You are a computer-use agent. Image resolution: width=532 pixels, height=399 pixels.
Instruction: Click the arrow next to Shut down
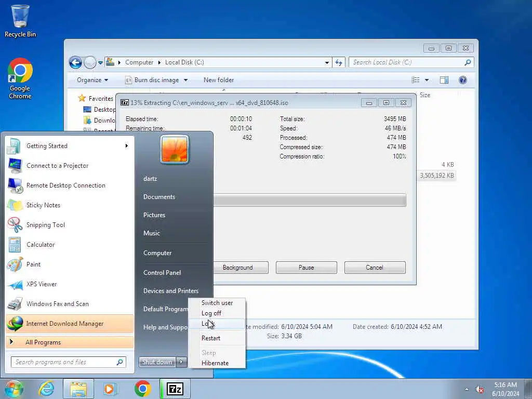(181, 362)
